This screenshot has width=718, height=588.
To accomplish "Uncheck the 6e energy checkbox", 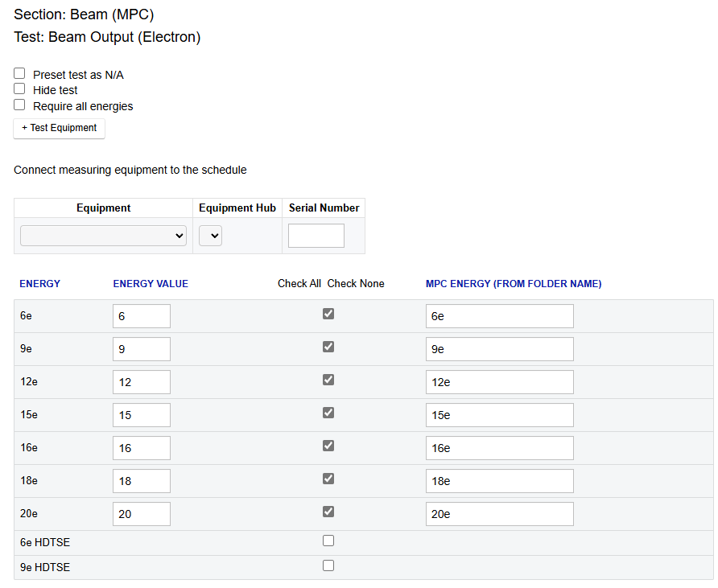I will tap(328, 314).
